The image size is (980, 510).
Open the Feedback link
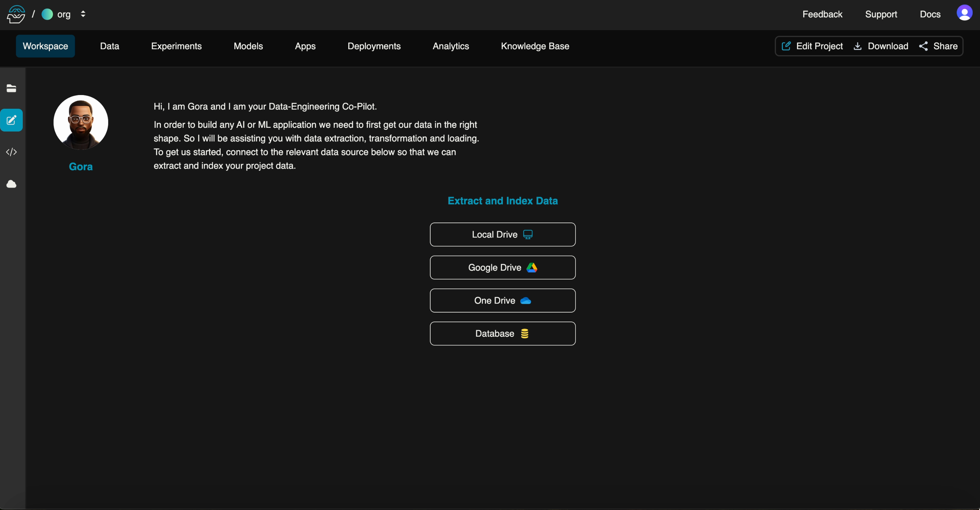click(822, 14)
